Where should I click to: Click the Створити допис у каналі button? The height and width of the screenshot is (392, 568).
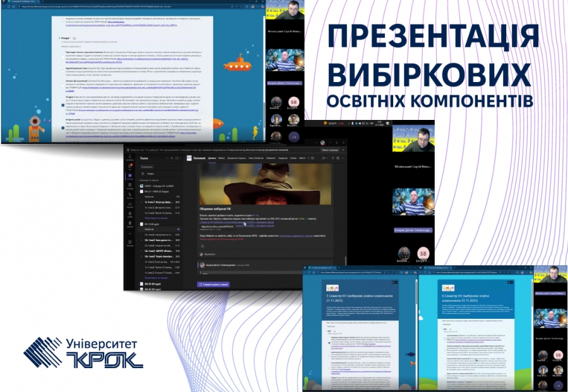click(x=215, y=284)
